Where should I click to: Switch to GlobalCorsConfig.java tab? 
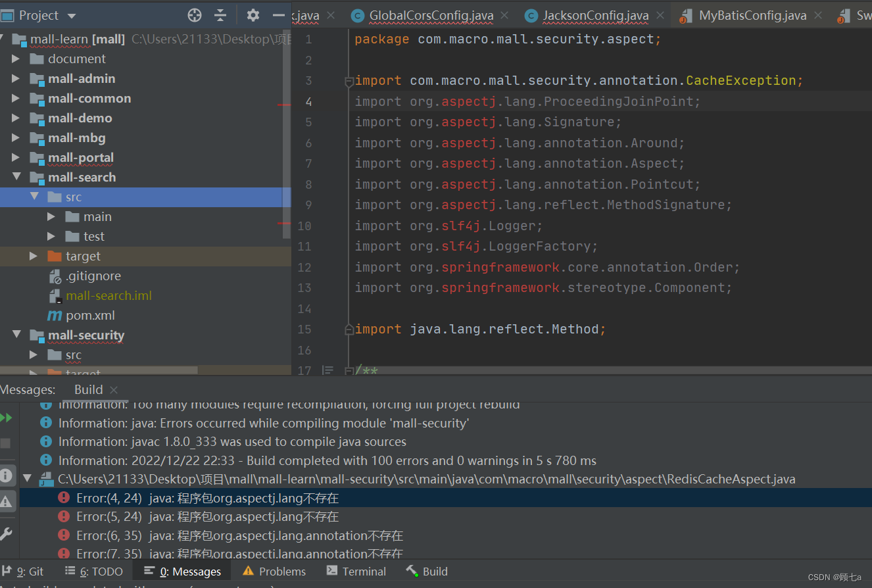(431, 15)
